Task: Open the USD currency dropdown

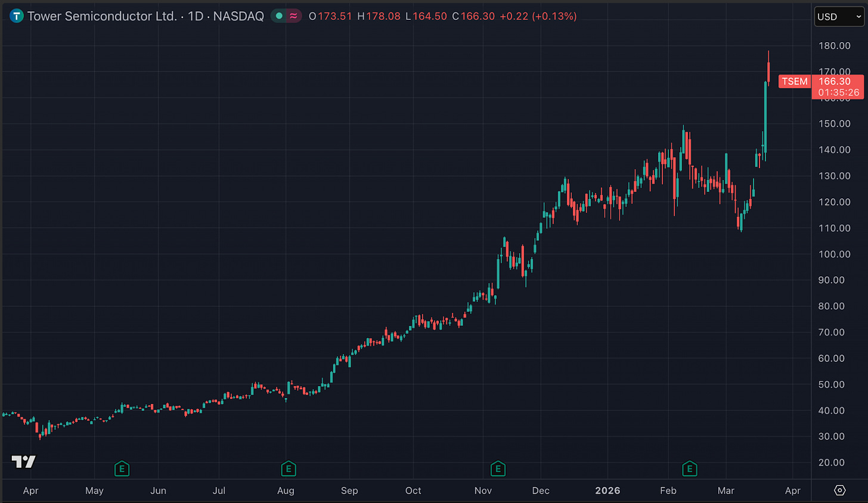Action: (x=839, y=17)
